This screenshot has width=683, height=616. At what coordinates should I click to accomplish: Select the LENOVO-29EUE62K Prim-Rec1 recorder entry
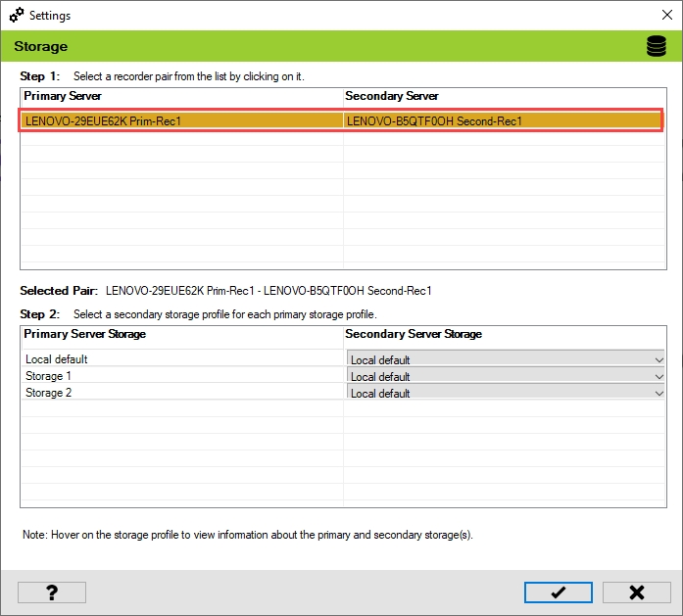click(x=104, y=121)
